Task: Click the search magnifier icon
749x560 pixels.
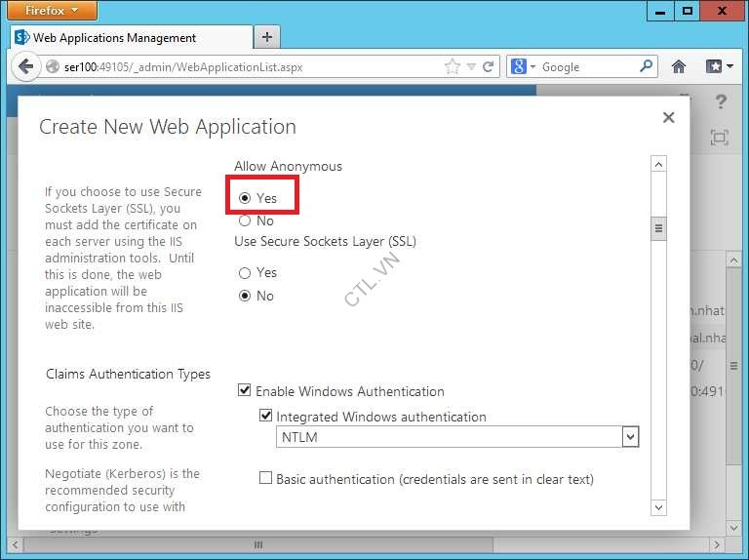Action: pyautogui.click(x=647, y=66)
